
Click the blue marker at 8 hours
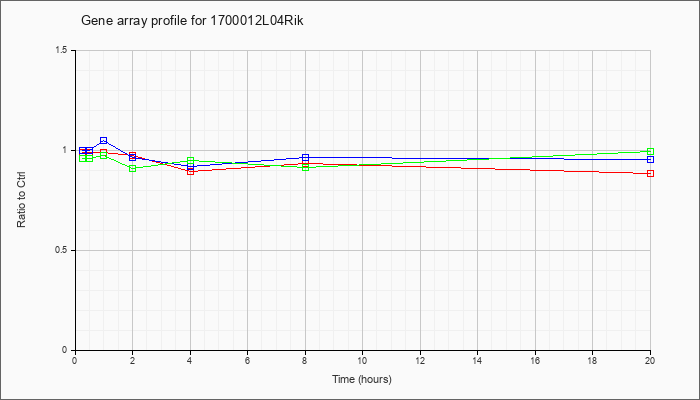[x=305, y=158]
